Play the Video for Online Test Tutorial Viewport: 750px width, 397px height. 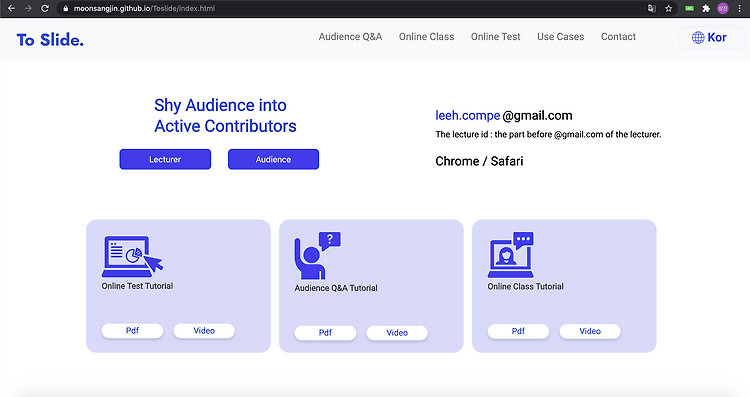pyautogui.click(x=204, y=331)
